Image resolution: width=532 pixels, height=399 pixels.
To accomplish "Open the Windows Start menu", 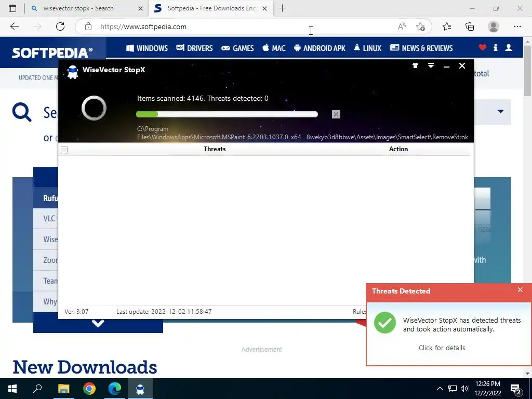I will [x=12, y=389].
